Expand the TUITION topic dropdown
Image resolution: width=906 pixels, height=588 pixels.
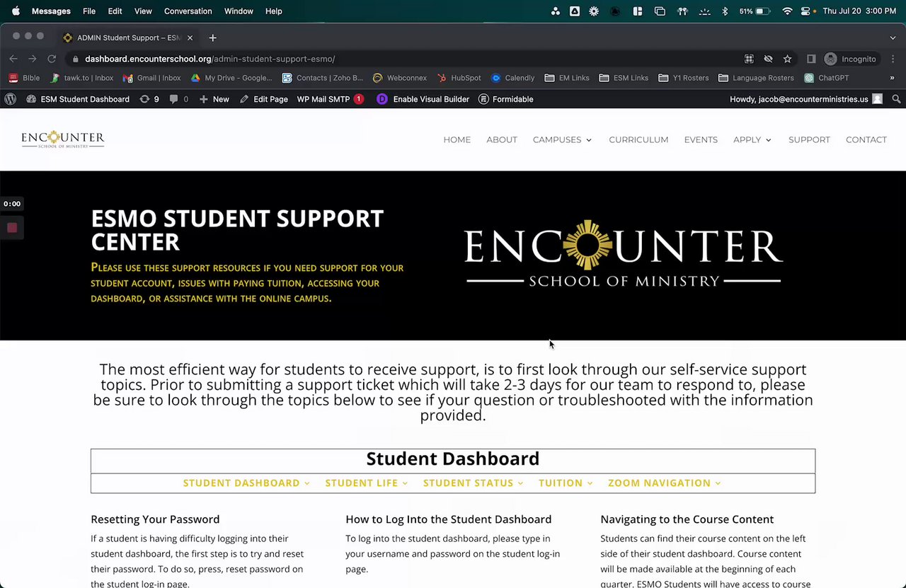[566, 483]
